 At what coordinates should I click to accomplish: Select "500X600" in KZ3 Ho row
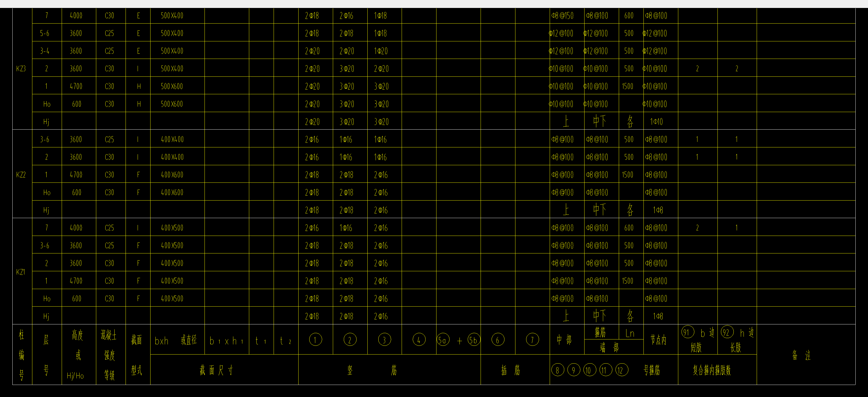(172, 104)
